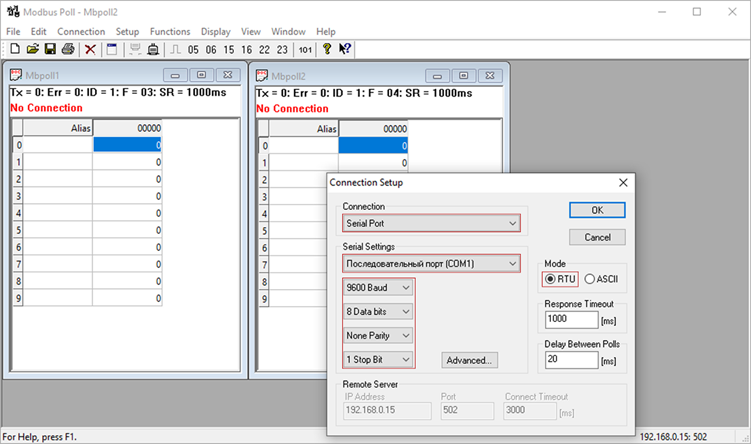Open the COM1 serial port dropdown
Screen dimensions: 751x444
click(x=431, y=263)
